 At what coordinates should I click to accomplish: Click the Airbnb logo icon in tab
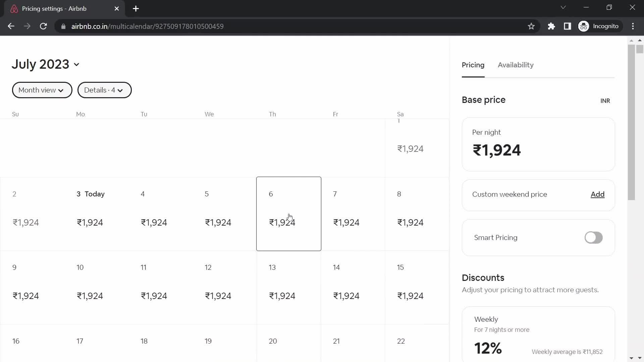click(14, 9)
